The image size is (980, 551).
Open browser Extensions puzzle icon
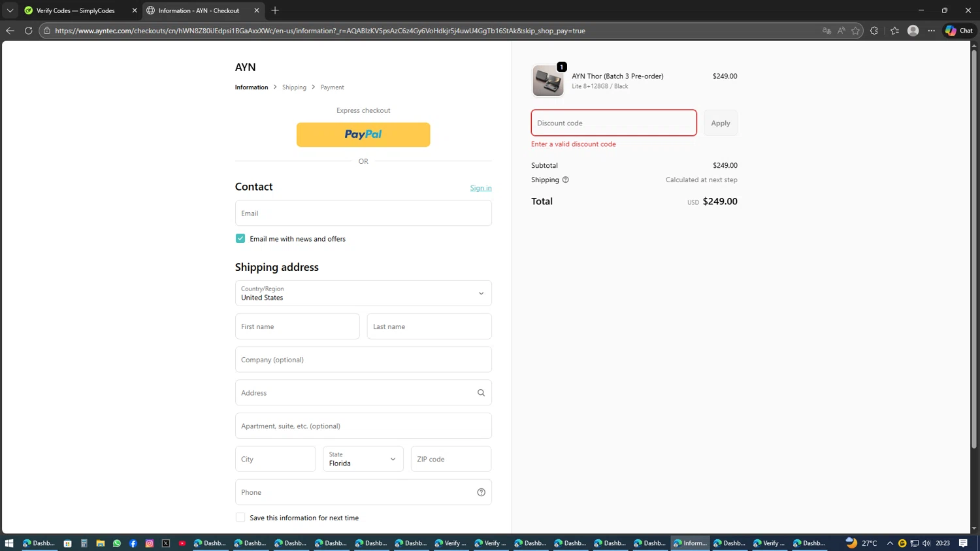pos(874,31)
